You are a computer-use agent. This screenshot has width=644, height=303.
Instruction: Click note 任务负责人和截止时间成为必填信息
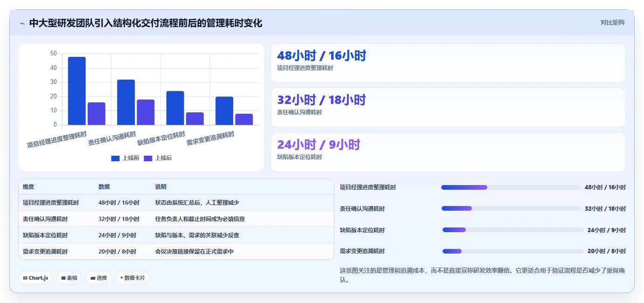point(200,219)
